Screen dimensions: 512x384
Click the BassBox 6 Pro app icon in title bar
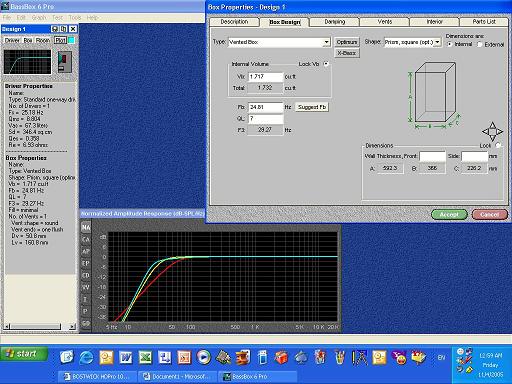pyautogui.click(x=5, y=6)
